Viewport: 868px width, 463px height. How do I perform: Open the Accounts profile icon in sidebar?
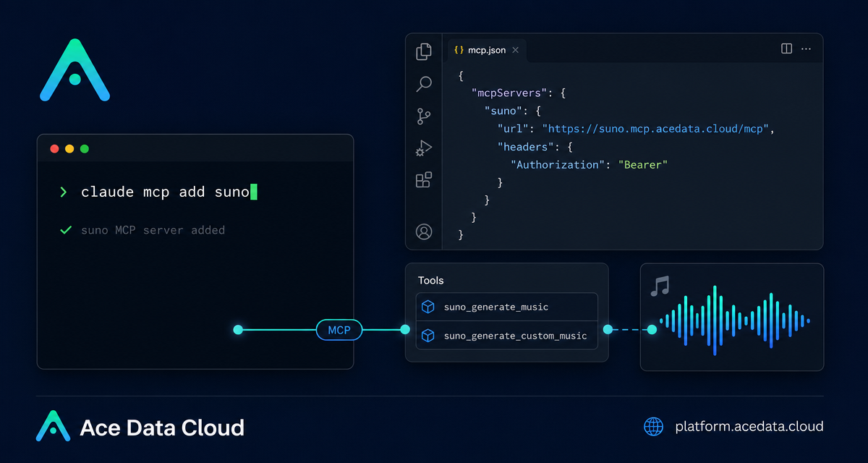pos(424,231)
